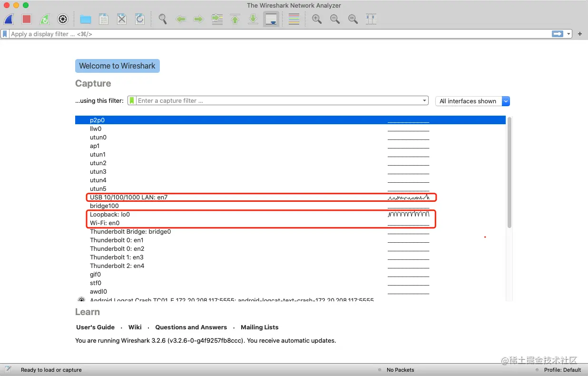588x376 pixels.
Task: Click the display filter input field
Action: tap(280, 34)
